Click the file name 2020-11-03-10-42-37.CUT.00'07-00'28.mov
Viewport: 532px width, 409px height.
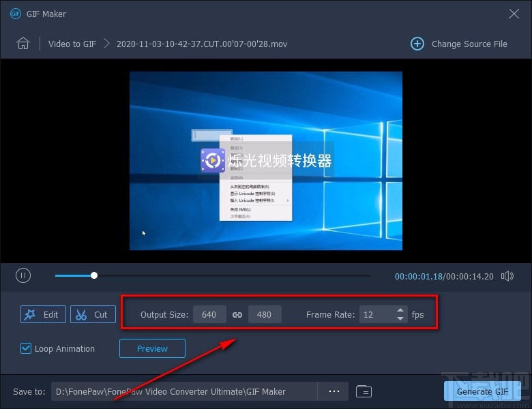pos(202,44)
